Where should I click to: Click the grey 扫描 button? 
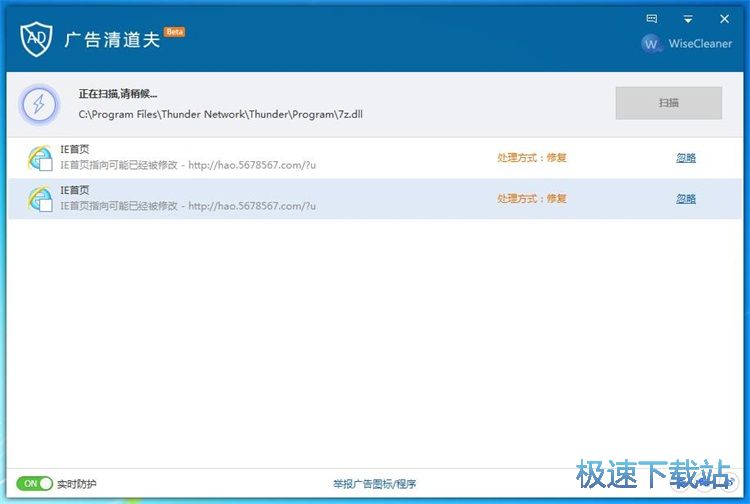tap(669, 103)
